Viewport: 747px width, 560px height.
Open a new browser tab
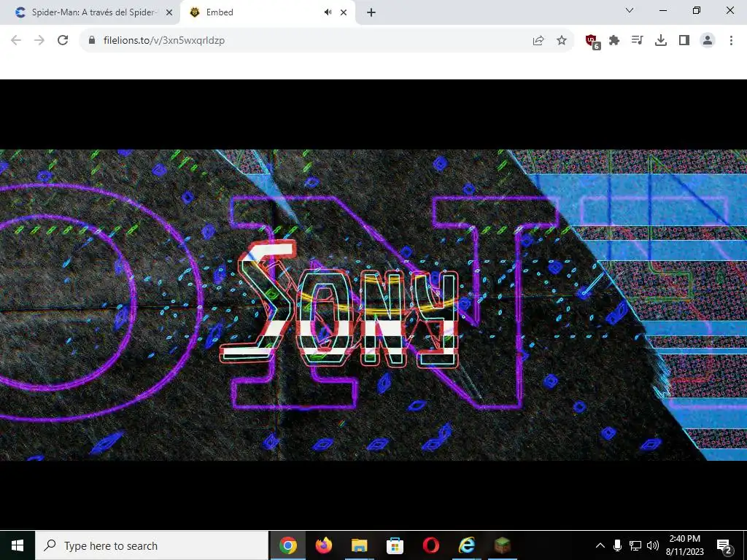point(371,13)
